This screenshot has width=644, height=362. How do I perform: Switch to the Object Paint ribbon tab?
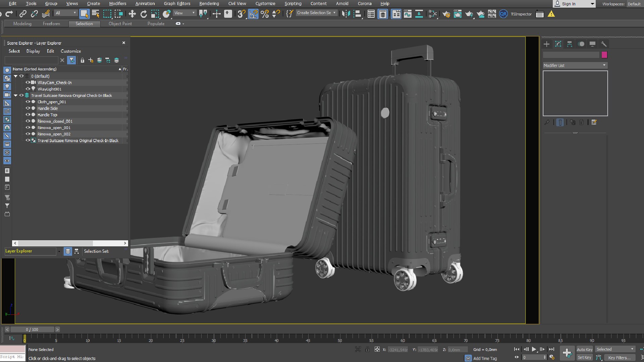click(x=120, y=24)
